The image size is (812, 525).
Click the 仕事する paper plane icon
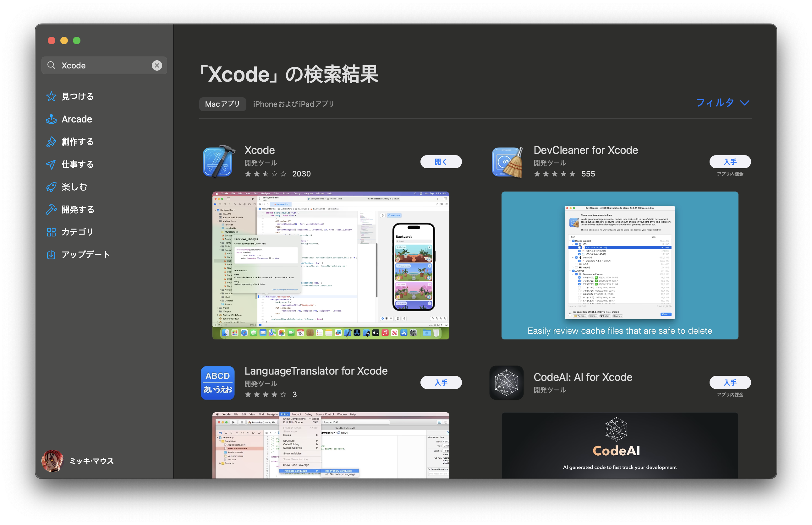click(x=51, y=164)
